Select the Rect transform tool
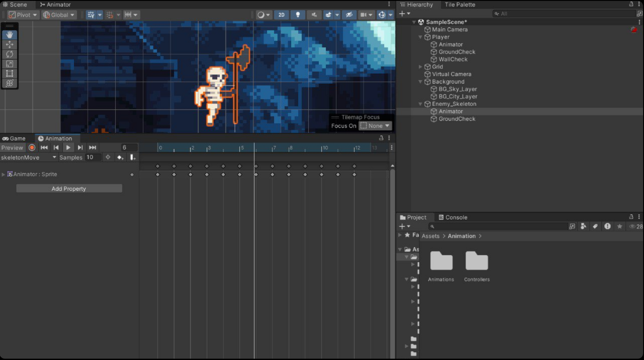 click(x=9, y=74)
